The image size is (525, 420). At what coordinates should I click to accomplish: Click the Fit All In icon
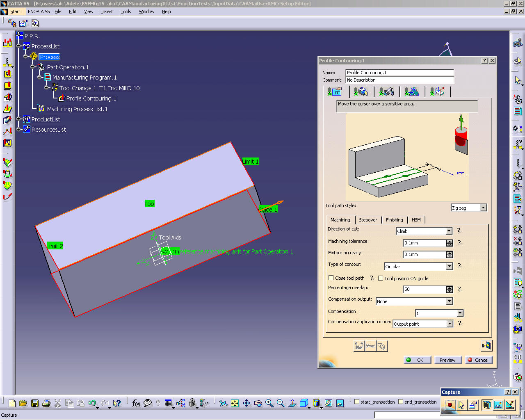pos(235,403)
